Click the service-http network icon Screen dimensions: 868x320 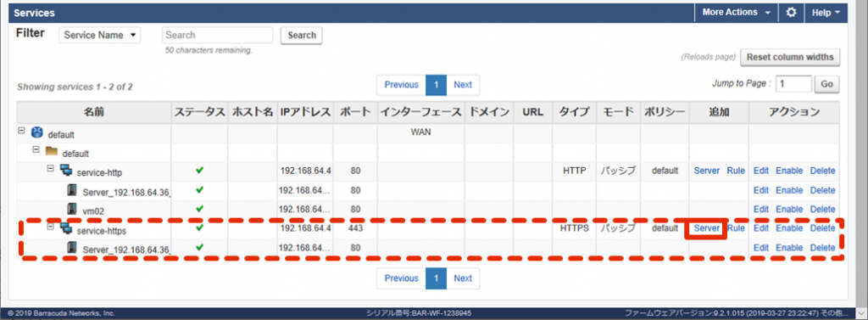tap(66, 171)
